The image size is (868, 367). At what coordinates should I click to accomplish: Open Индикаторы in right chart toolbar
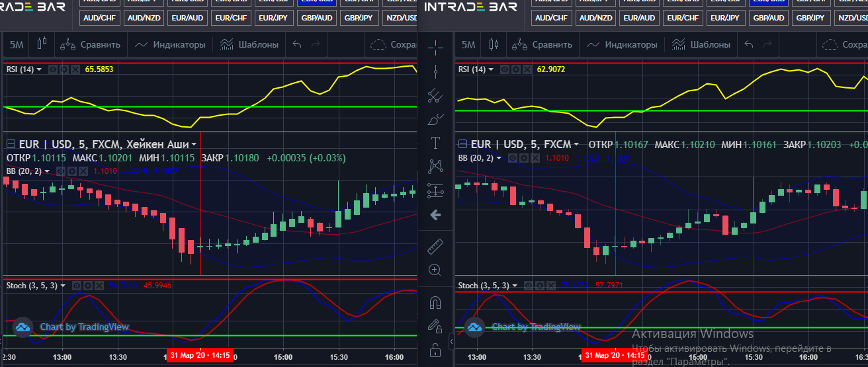point(621,45)
